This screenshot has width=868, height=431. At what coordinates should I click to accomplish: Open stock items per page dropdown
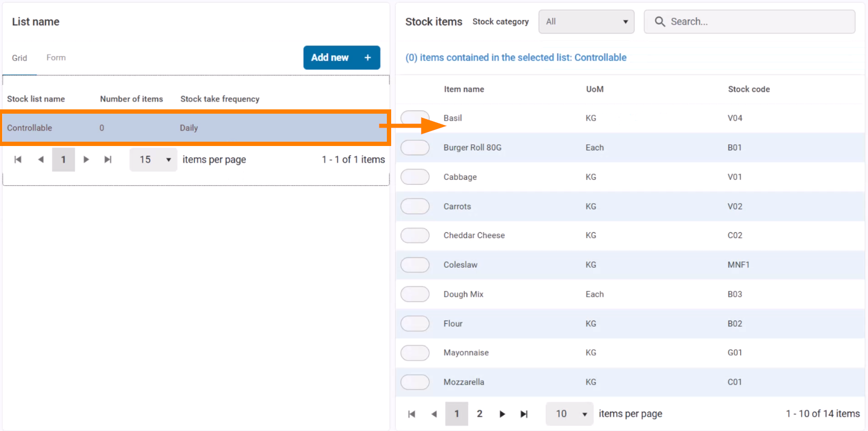[570, 414]
